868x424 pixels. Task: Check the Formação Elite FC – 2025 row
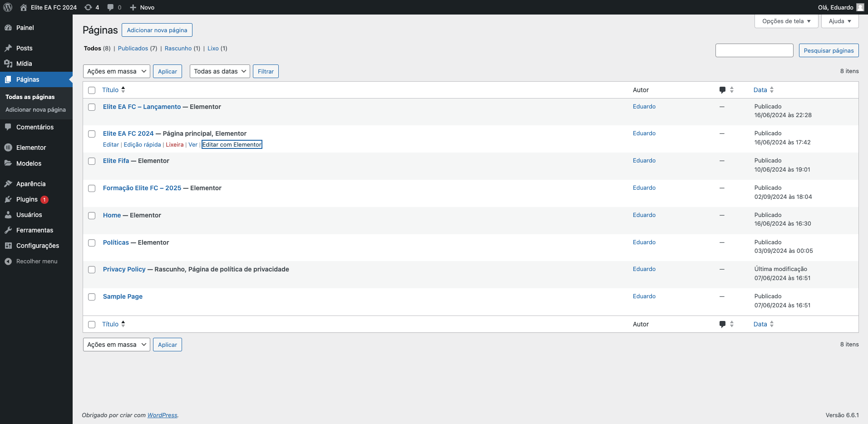click(x=92, y=188)
